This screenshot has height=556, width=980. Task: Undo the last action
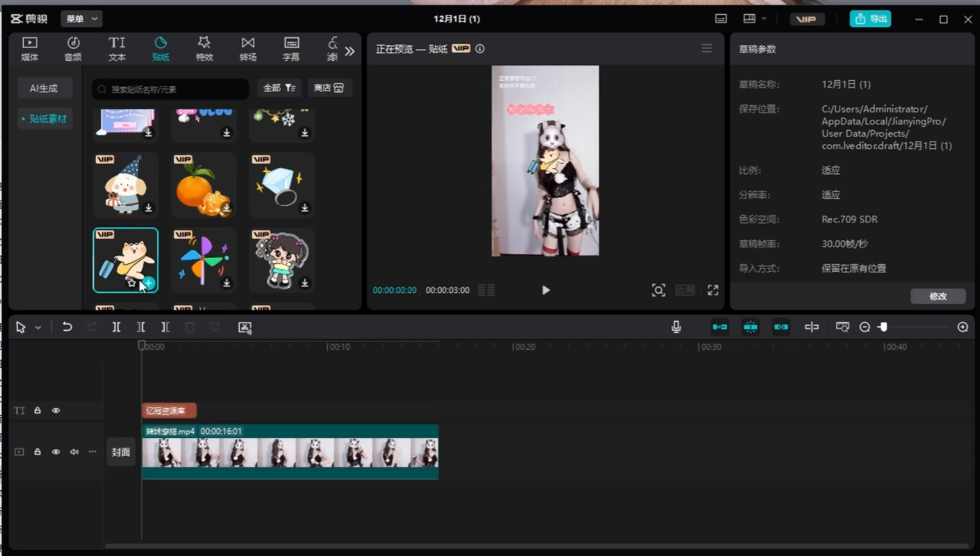pos(67,327)
